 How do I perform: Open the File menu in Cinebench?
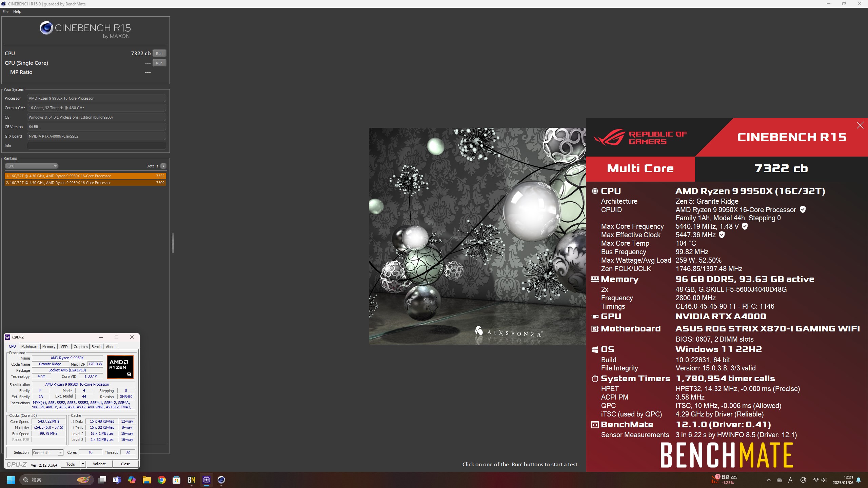tap(5, 12)
